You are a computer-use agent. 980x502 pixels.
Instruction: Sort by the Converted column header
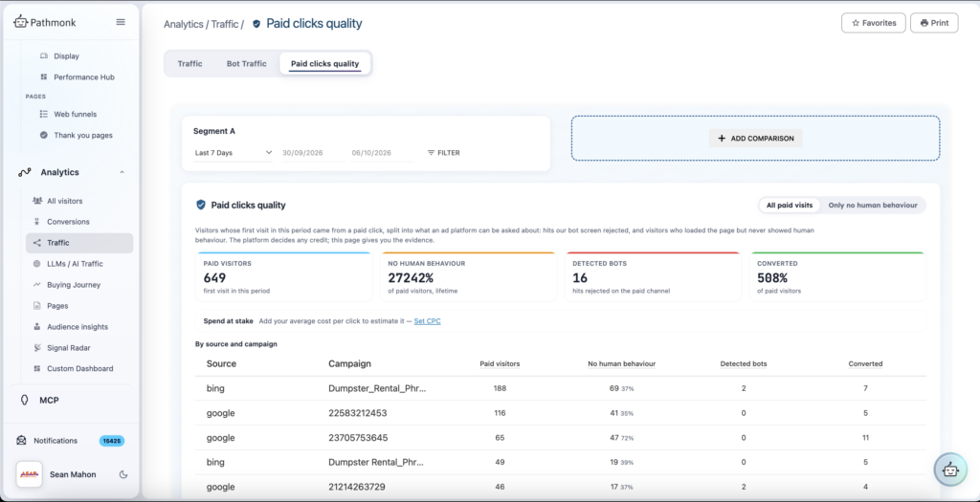[865, 363]
